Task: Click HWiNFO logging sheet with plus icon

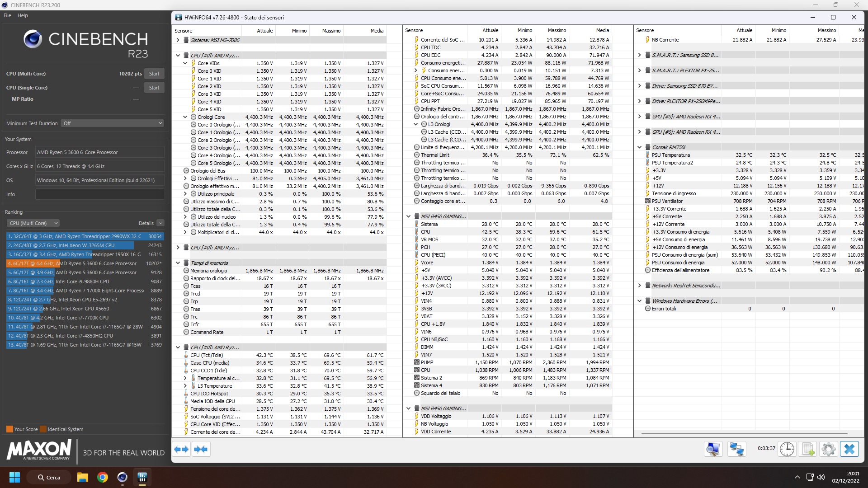Action: [x=808, y=449]
